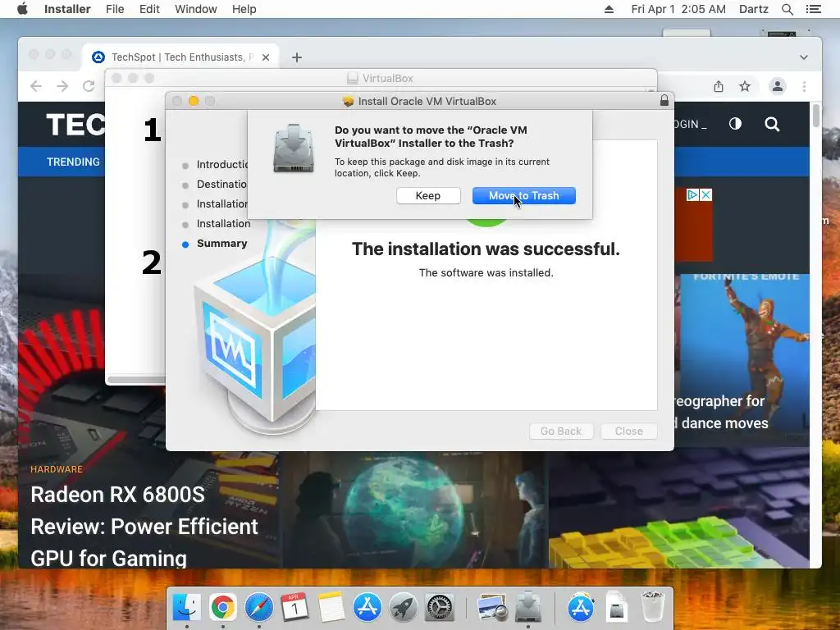840x630 pixels.
Task: Click the eject icon in menu bar
Action: click(x=609, y=9)
